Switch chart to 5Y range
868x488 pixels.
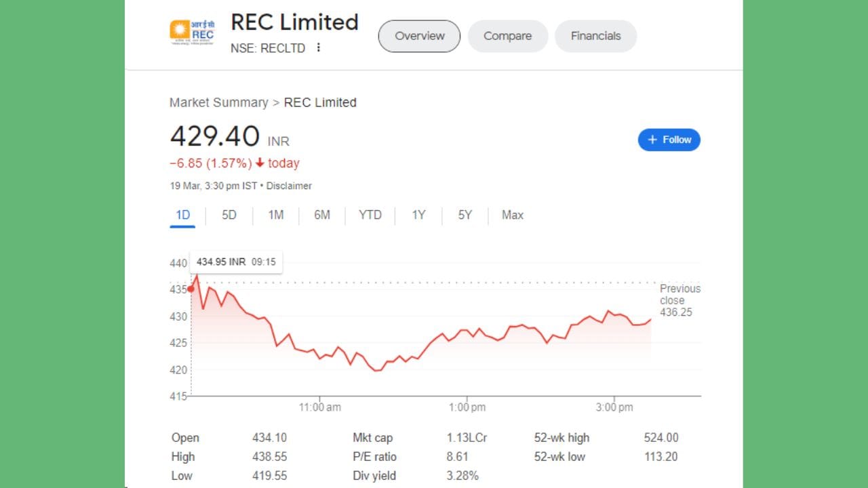coord(465,215)
